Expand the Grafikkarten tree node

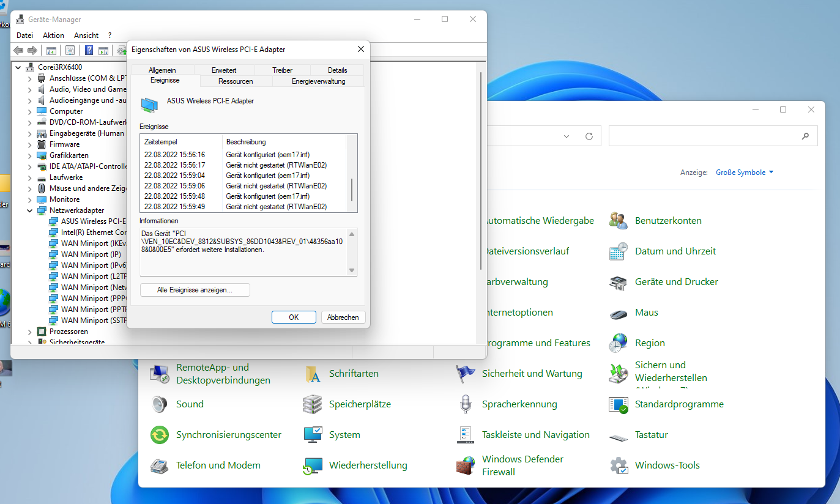click(29, 155)
